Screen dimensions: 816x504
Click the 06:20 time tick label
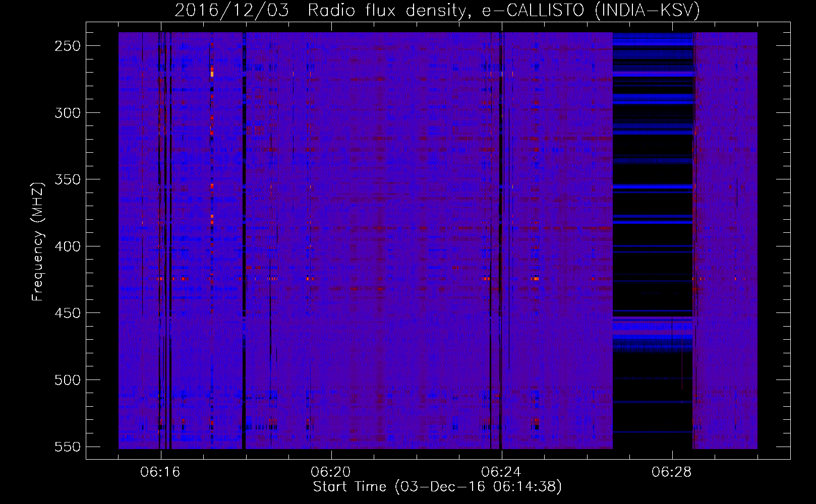tap(331, 472)
